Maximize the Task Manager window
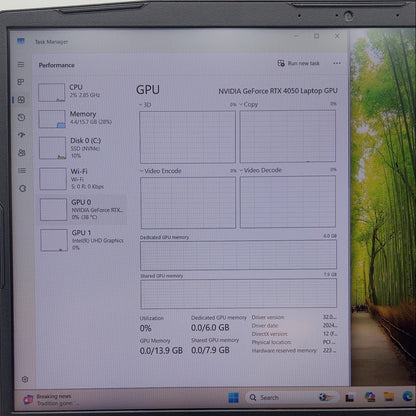The image size is (416, 416). pyautogui.click(x=316, y=36)
